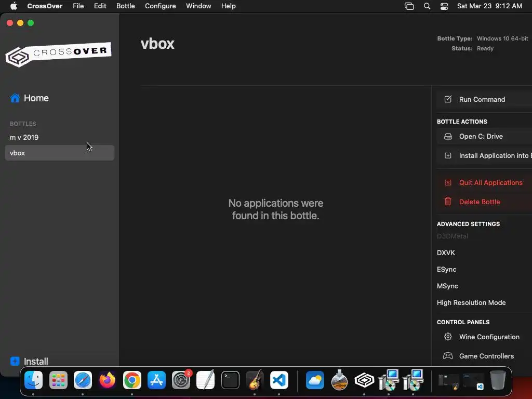Click the Stage Manager windows icon in the menu bar
Screen dimensions: 532x399
[409, 6]
